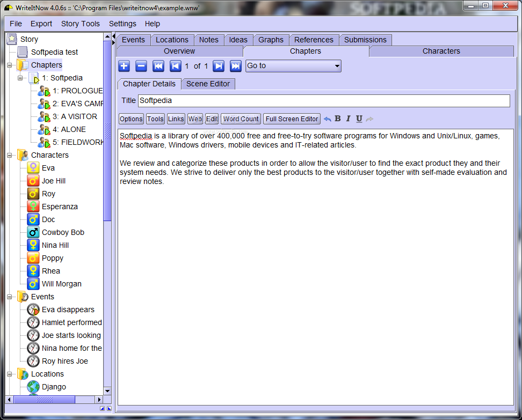
Task: Select the Joe Hill character icon
Action: (33, 181)
